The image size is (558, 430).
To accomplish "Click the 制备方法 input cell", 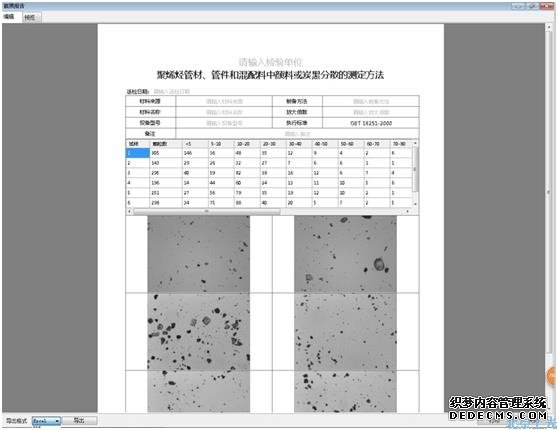I will coord(371,101).
